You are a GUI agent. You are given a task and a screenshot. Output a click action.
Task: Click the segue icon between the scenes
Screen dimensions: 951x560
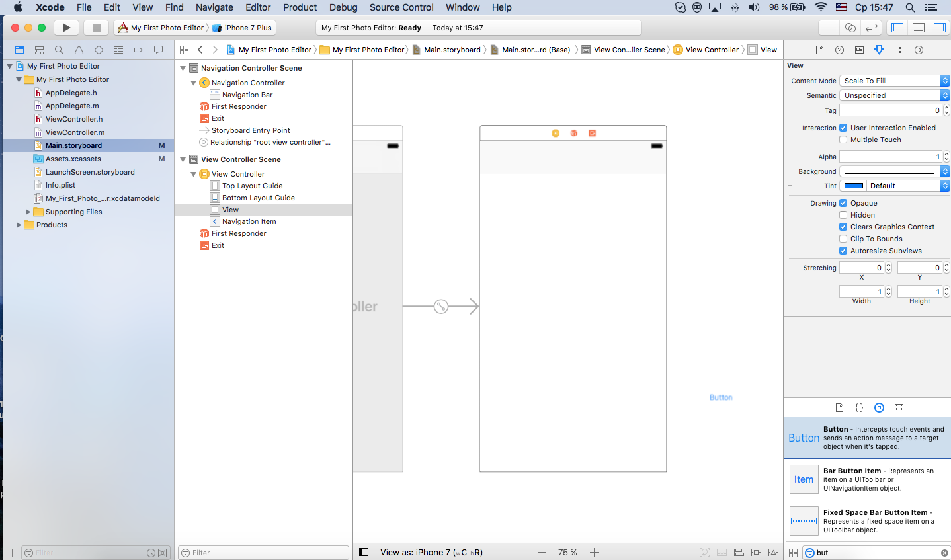441,307
